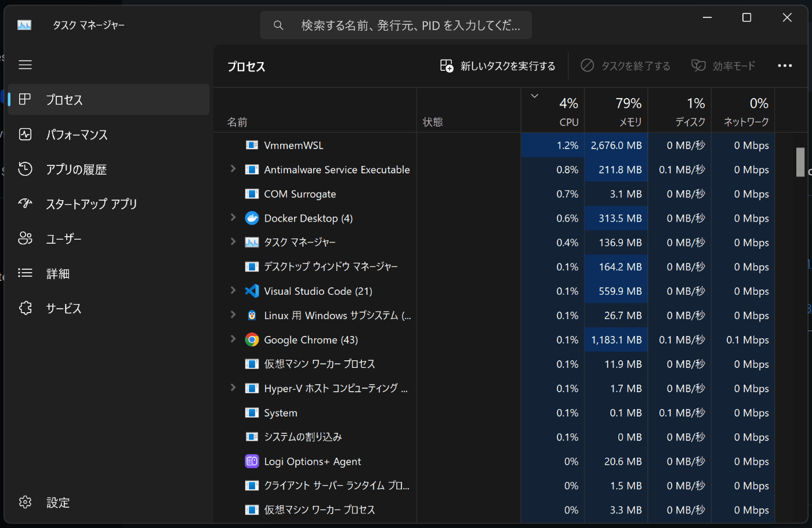The height and width of the screenshot is (528, 812).
Task: Select the System process name
Action: coord(281,413)
